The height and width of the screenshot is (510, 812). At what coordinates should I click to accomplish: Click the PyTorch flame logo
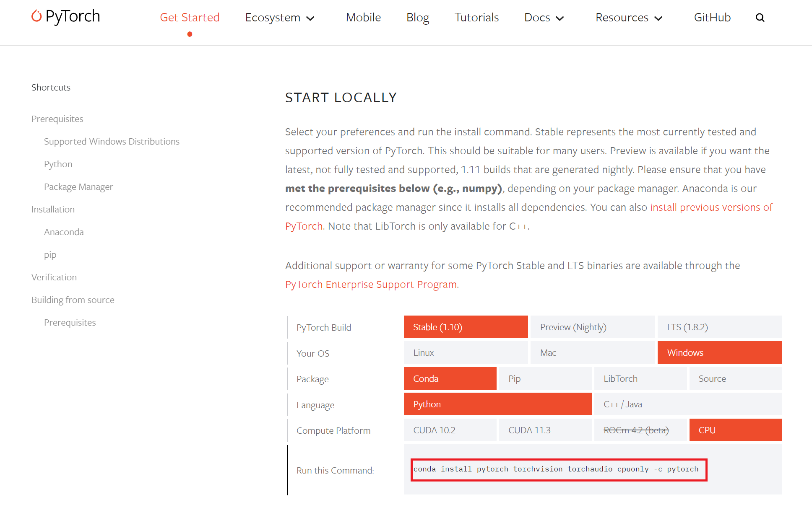pyautogui.click(x=37, y=16)
